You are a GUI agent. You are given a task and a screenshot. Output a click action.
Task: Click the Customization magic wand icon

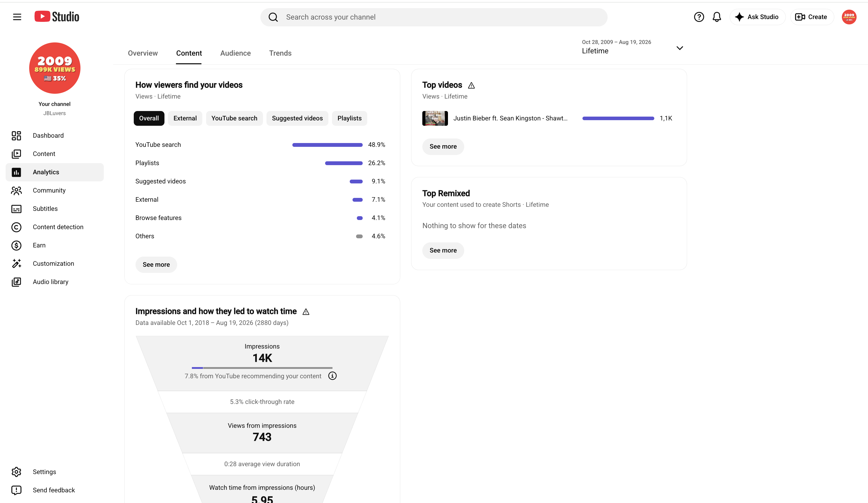point(16,263)
